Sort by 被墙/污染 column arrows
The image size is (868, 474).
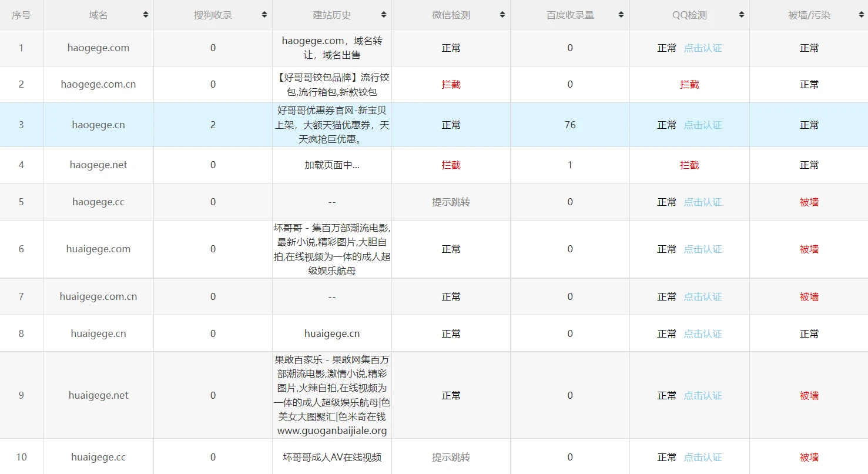click(x=860, y=15)
